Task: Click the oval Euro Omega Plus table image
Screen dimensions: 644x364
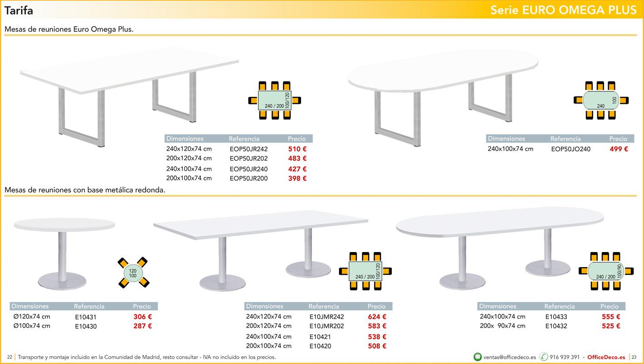Action: click(x=443, y=97)
